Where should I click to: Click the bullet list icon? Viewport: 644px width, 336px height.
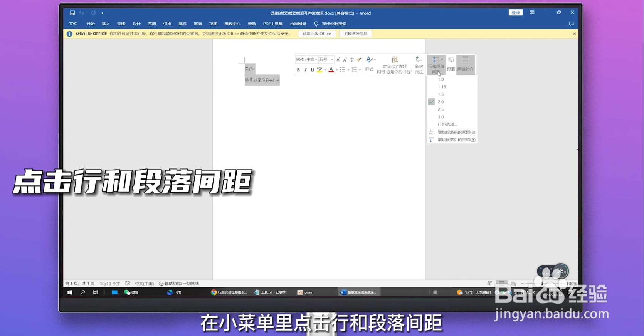[x=342, y=70]
